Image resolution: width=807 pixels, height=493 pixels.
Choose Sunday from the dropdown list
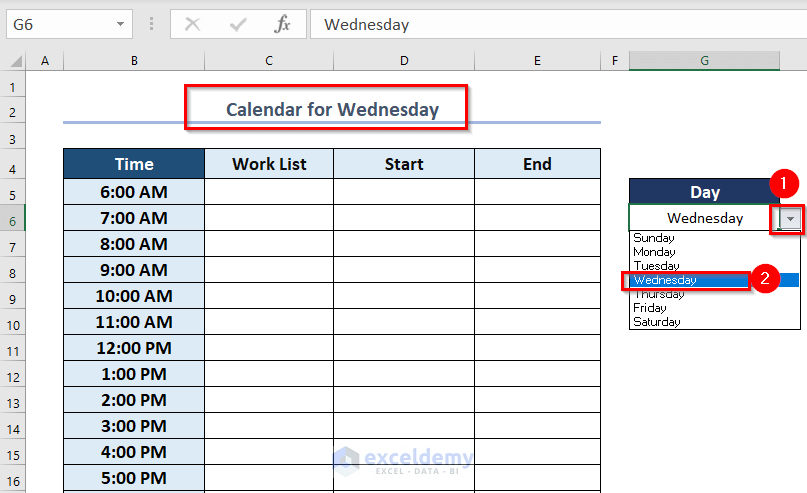point(654,238)
